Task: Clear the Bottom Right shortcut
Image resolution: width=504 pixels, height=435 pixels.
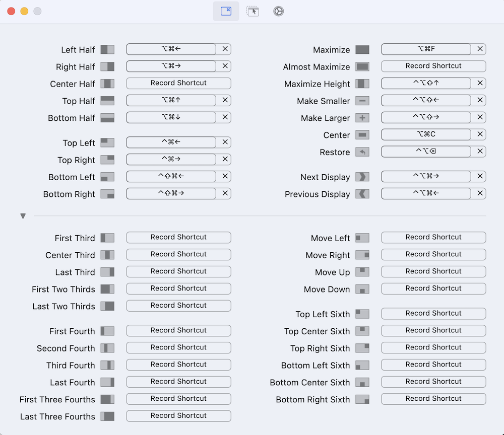Action: (x=225, y=193)
